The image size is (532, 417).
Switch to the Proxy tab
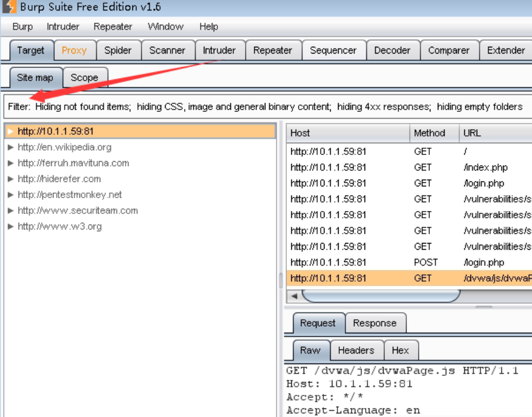point(75,50)
